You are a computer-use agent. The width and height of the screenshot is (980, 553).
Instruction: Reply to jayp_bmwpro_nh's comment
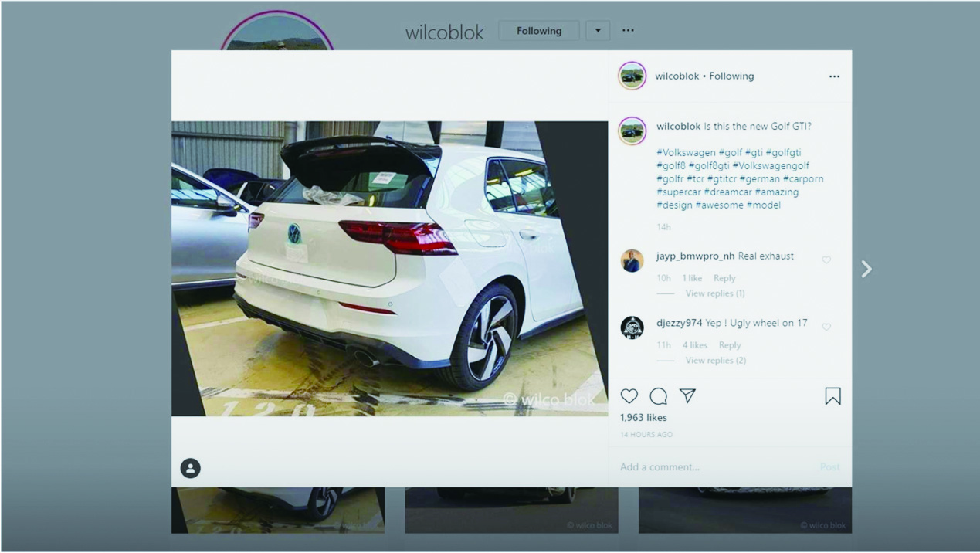point(724,278)
